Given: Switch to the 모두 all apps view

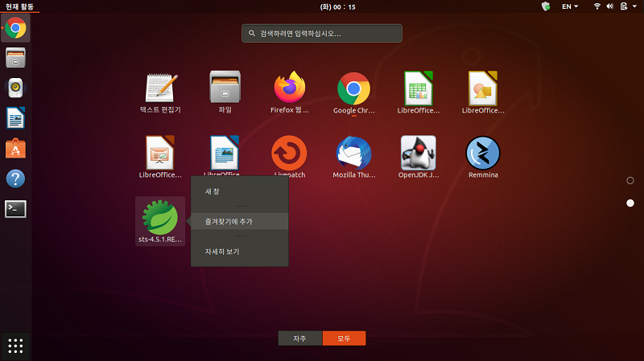Looking at the screenshot, I should [x=344, y=338].
